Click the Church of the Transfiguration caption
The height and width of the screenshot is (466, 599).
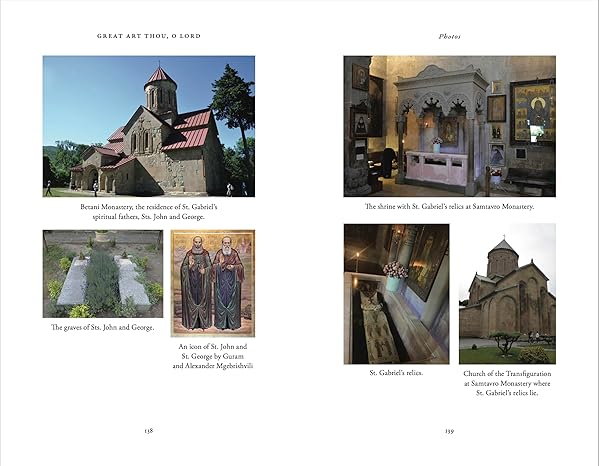click(507, 383)
